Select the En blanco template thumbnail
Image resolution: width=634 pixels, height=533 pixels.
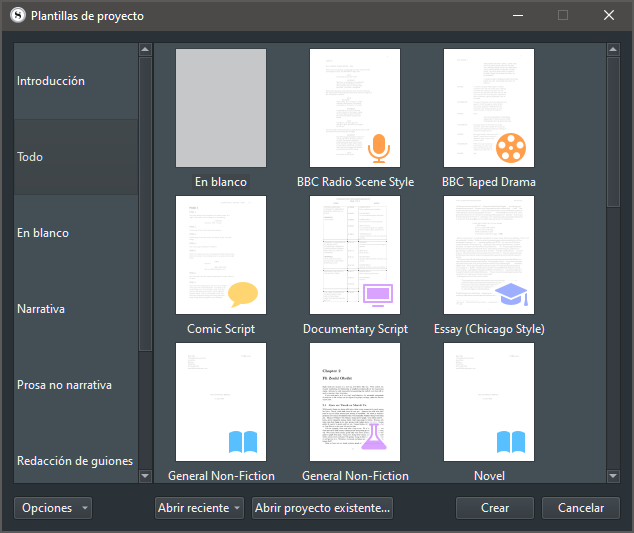[x=221, y=108]
